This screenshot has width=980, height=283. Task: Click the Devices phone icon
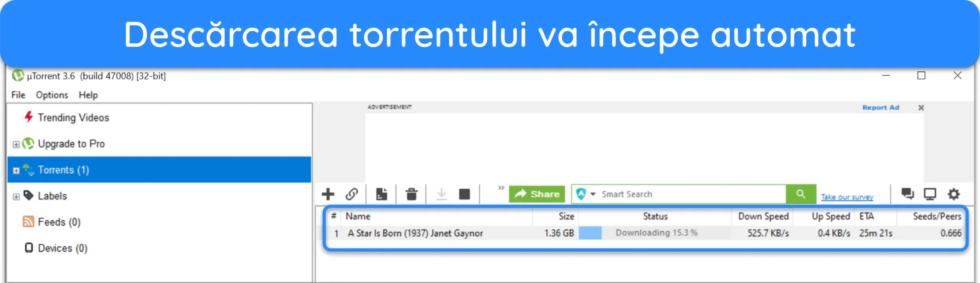[x=29, y=247]
